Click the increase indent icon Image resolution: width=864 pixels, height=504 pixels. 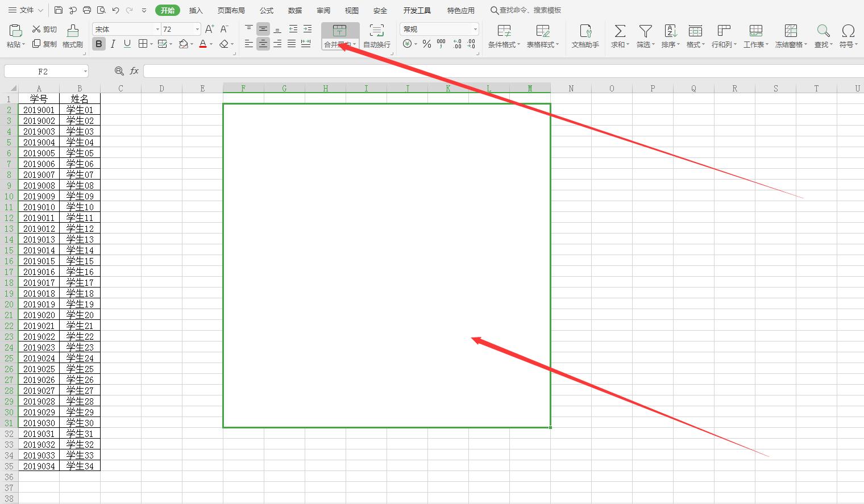click(307, 28)
